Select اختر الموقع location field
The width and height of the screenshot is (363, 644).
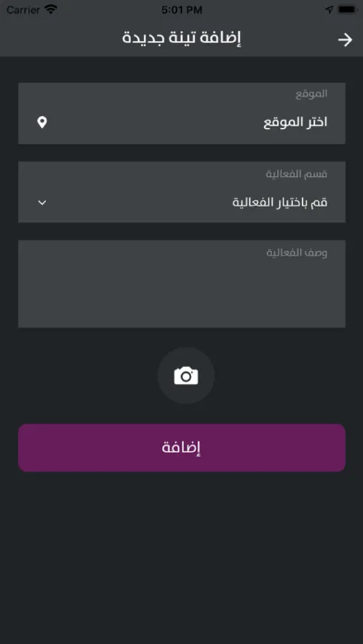(x=182, y=113)
